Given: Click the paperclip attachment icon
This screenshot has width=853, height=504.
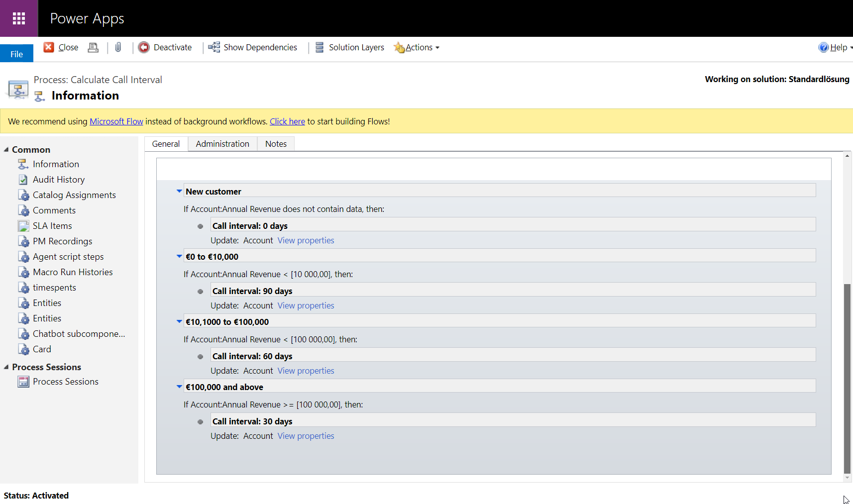Looking at the screenshot, I should click(x=118, y=47).
